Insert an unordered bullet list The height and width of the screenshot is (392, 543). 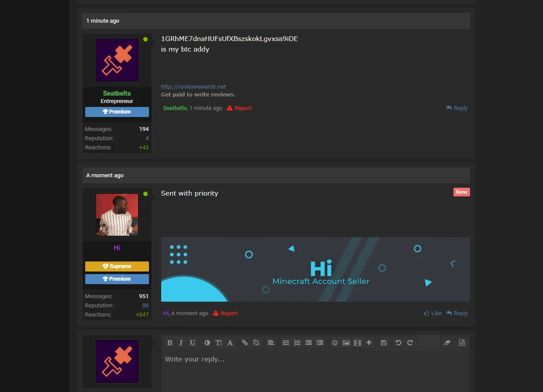point(286,343)
